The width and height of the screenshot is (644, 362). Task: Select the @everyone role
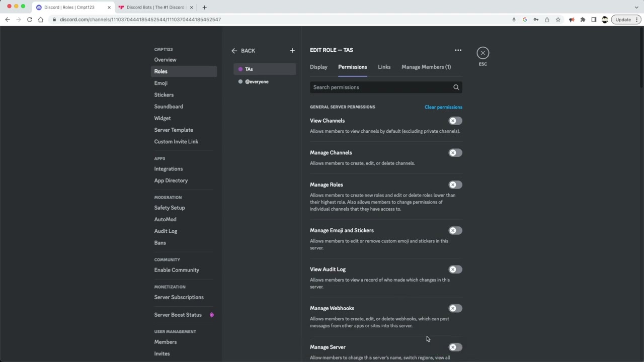tap(265, 81)
